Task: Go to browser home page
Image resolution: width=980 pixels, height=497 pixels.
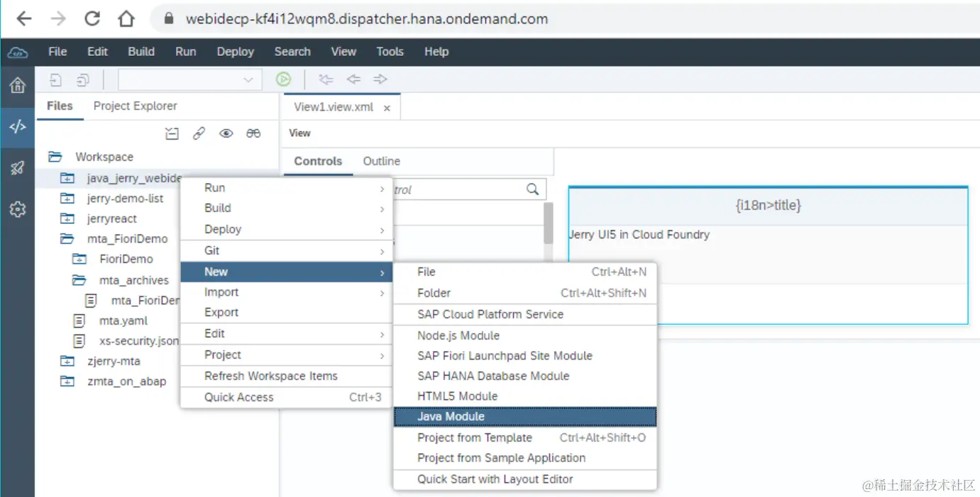Action: click(126, 19)
